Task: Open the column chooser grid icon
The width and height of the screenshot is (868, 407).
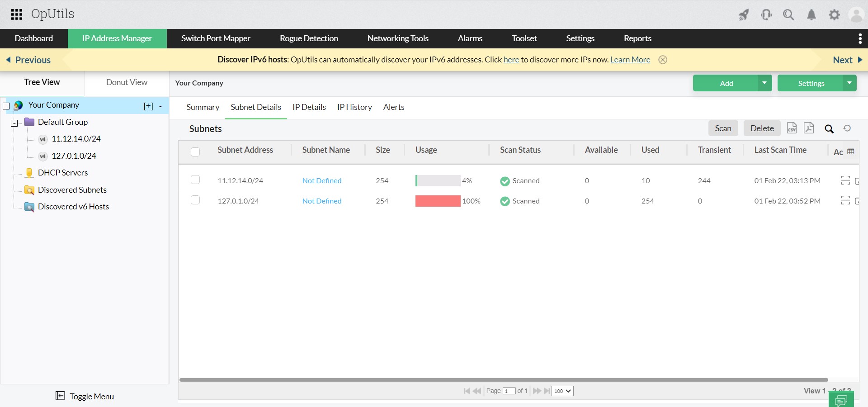Action: 851,151
